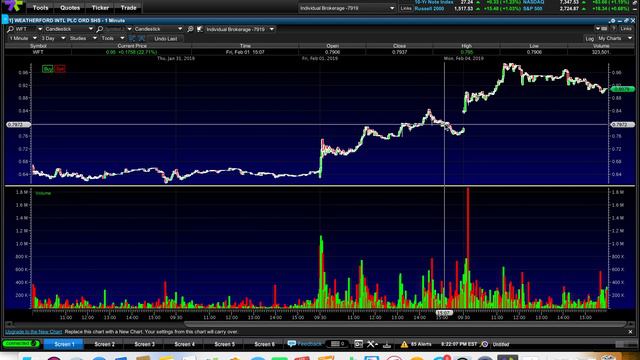Click the NASDAQ index link
Image resolution: width=640 pixels, height=360 pixels.
click(x=533, y=2)
